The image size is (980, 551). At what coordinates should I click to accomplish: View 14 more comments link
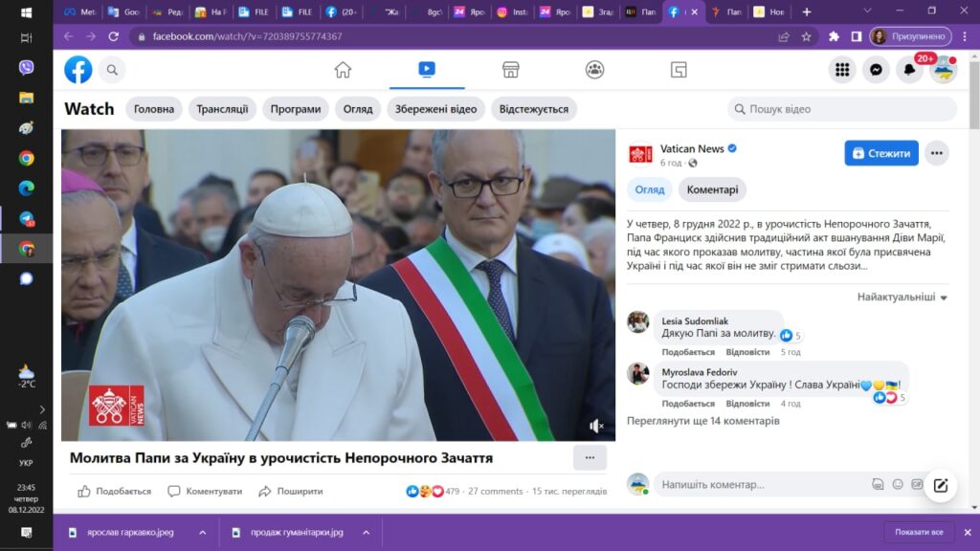pos(702,420)
